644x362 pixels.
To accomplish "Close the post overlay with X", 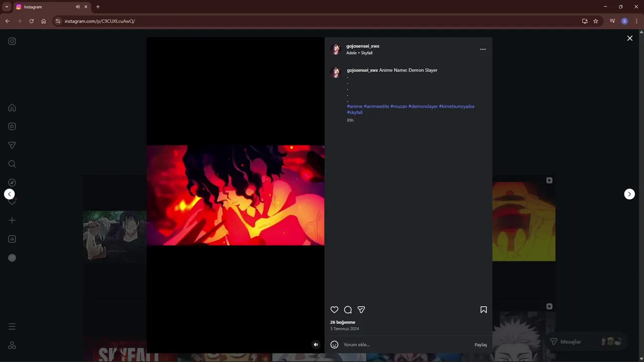I will (x=629, y=38).
